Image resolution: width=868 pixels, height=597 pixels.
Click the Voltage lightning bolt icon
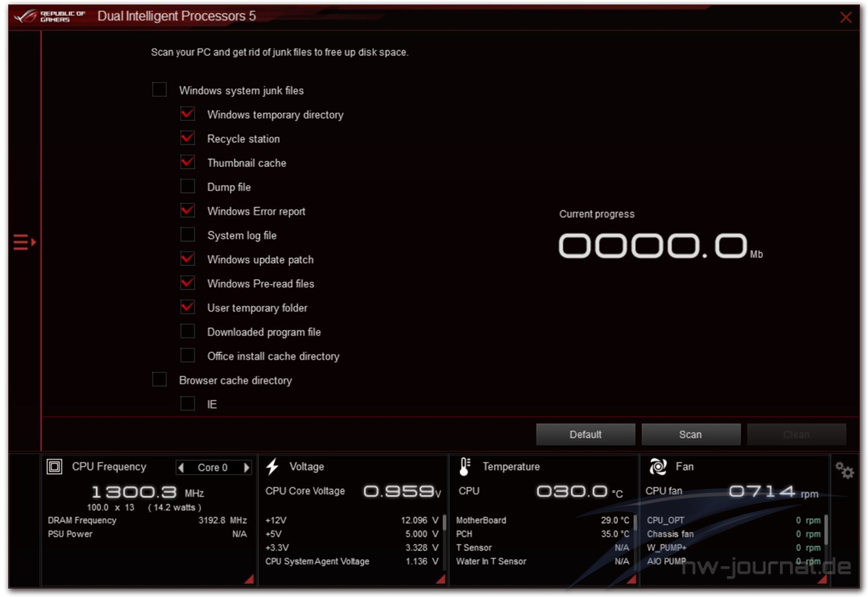(273, 467)
